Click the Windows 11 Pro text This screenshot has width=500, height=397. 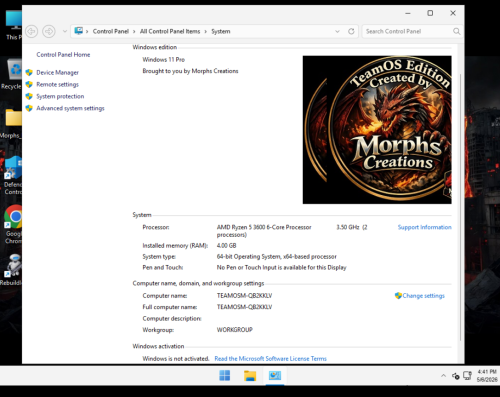coord(163,60)
